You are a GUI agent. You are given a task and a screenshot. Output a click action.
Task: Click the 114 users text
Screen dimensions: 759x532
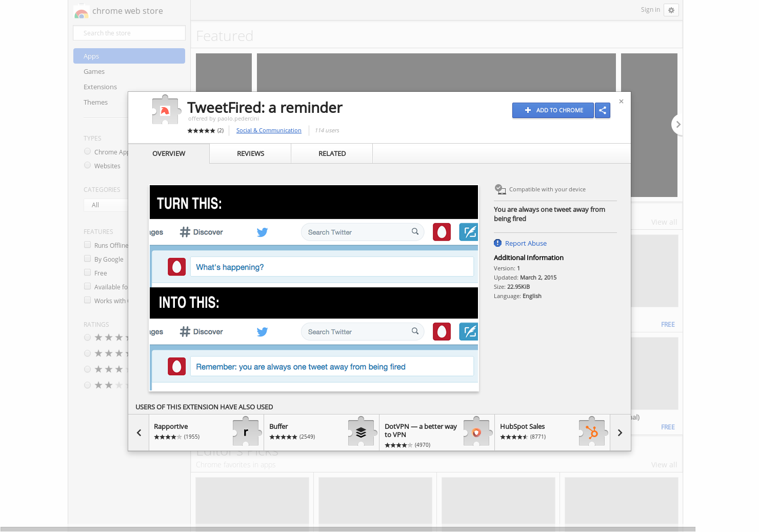coord(327,130)
